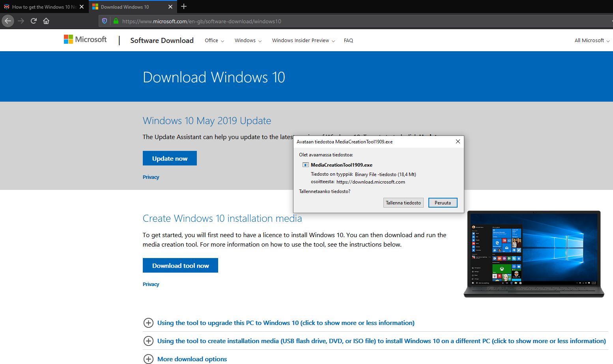Click the Update now button
This screenshot has height=364, width=613.
(x=170, y=158)
